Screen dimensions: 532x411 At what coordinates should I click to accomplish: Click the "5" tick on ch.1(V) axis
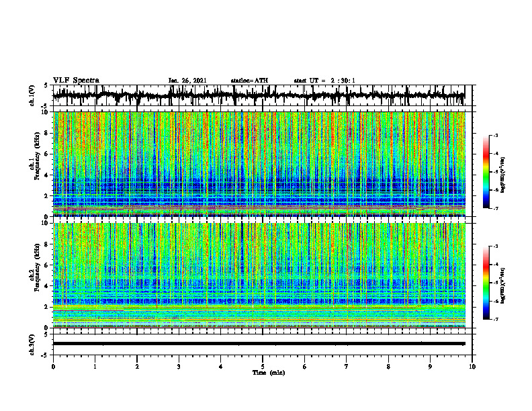(x=47, y=85)
